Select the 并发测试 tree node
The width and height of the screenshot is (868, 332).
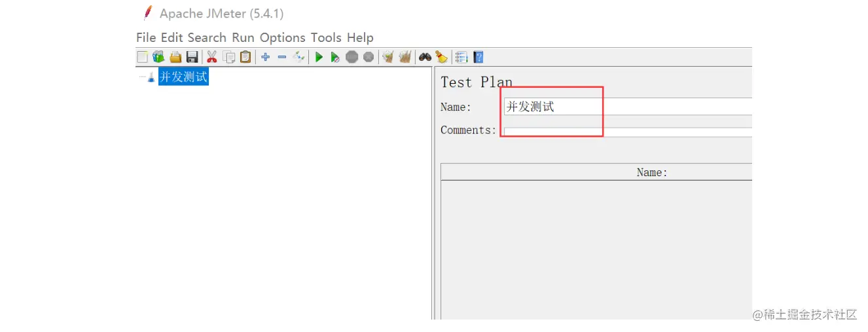click(x=183, y=77)
